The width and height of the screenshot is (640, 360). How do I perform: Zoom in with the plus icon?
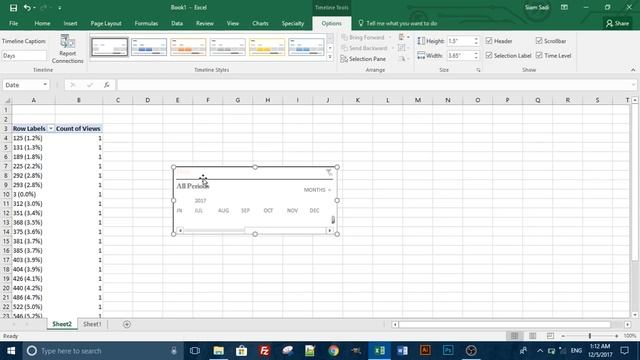616,336
